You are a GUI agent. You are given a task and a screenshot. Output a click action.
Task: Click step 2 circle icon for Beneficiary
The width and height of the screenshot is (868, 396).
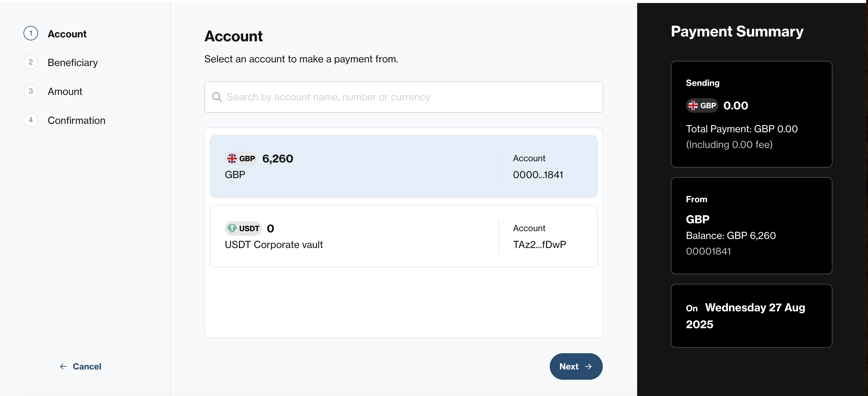31,62
